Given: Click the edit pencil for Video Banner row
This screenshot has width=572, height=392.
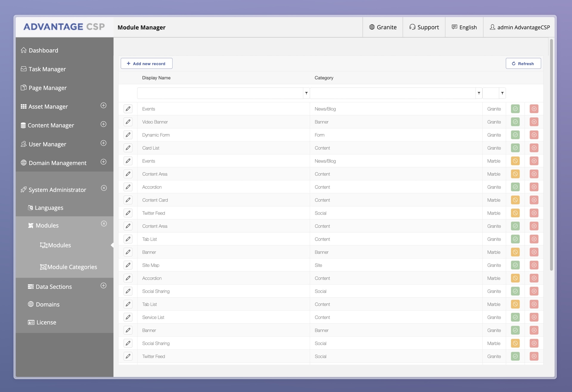Looking at the screenshot, I should 128,122.
